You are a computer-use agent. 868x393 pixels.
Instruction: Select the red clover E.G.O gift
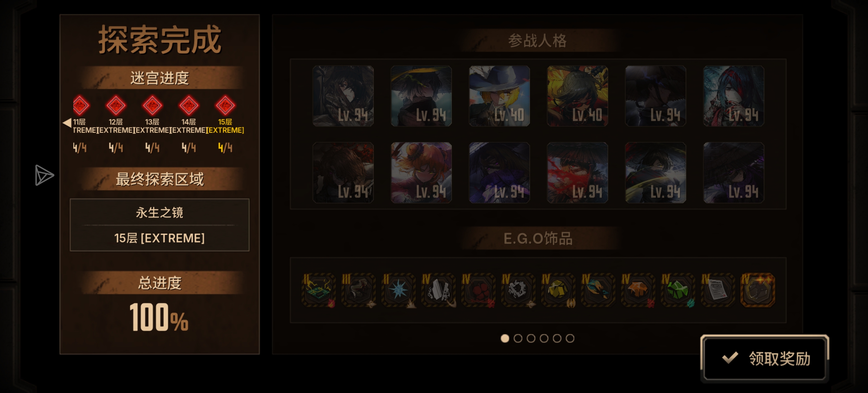coord(478,290)
